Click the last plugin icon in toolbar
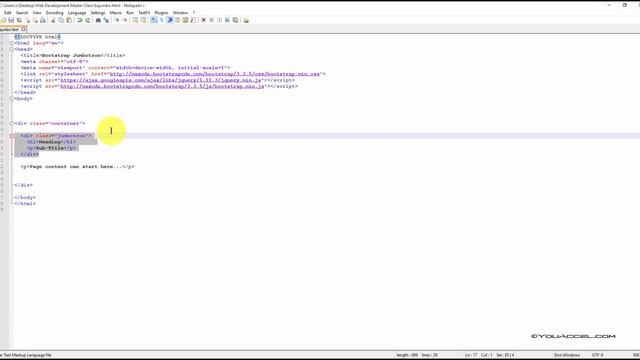Image resolution: width=640 pixels, height=360 pixels. click(246, 20)
